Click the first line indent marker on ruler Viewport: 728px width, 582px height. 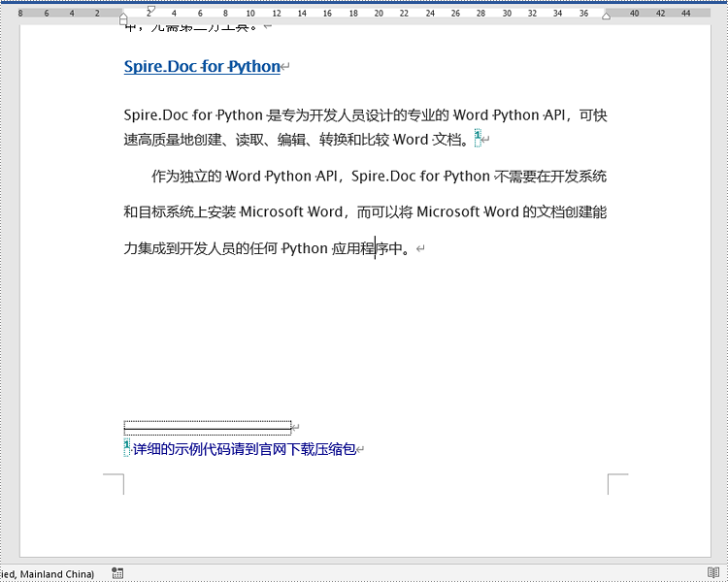(150, 9)
